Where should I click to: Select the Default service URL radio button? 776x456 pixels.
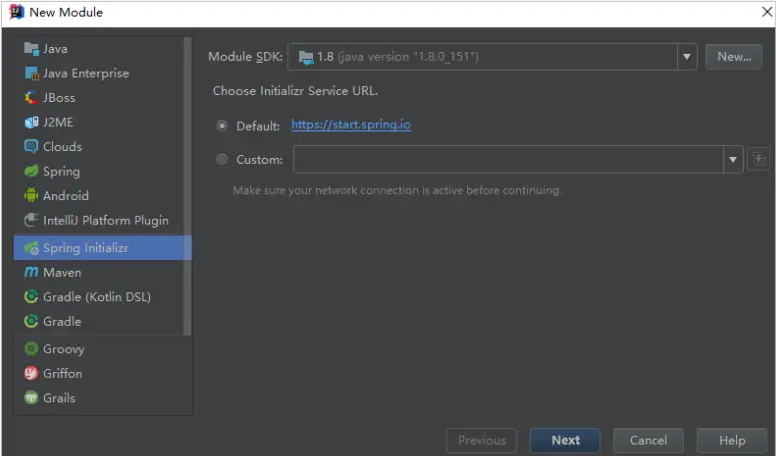click(x=222, y=126)
